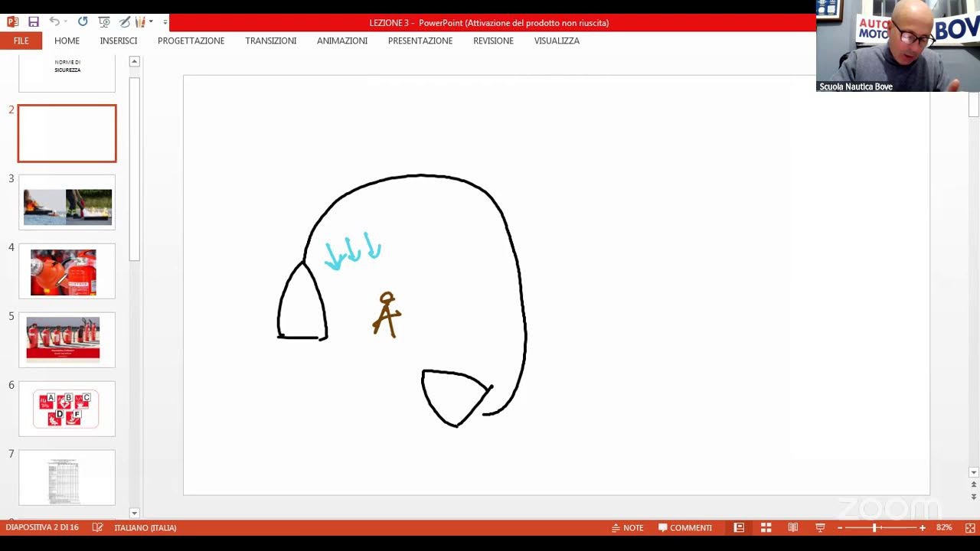Toggle the COMMENTI pane button

[x=685, y=527]
